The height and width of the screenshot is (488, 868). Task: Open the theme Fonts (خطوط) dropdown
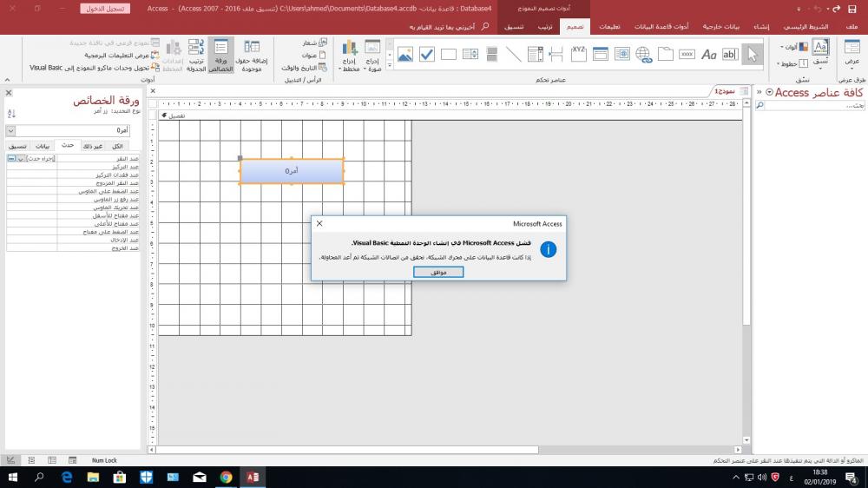[792, 63]
